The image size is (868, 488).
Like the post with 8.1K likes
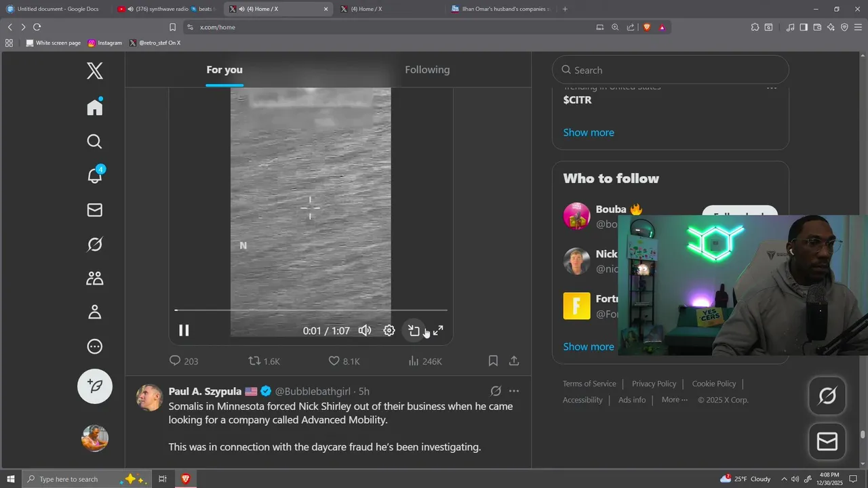[344, 361]
